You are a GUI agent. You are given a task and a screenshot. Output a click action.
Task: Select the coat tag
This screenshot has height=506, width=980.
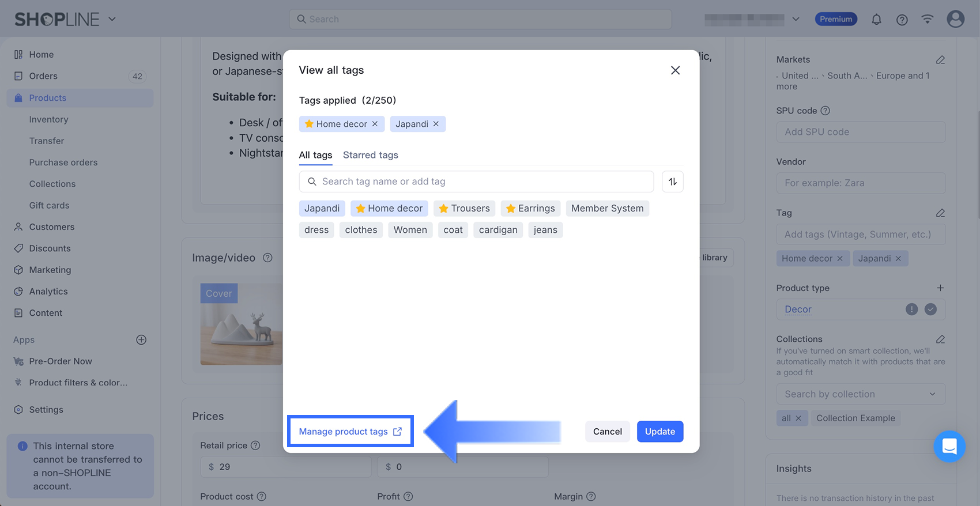453,230
